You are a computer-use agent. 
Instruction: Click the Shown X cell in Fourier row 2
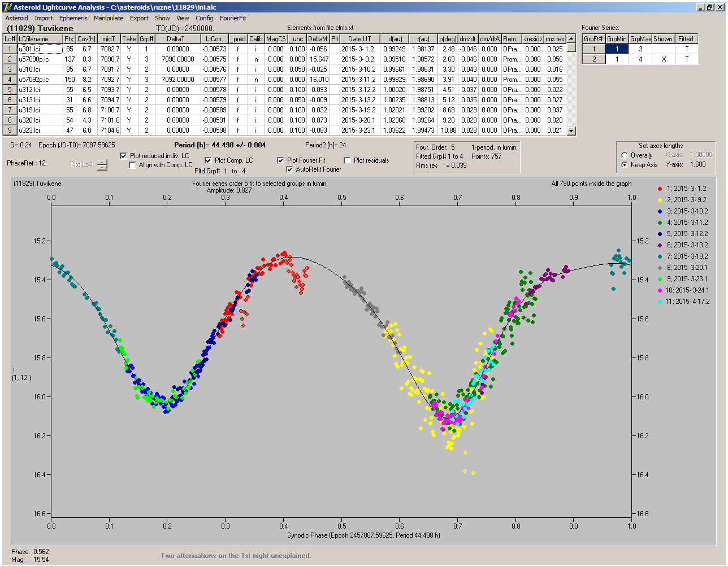664,59
